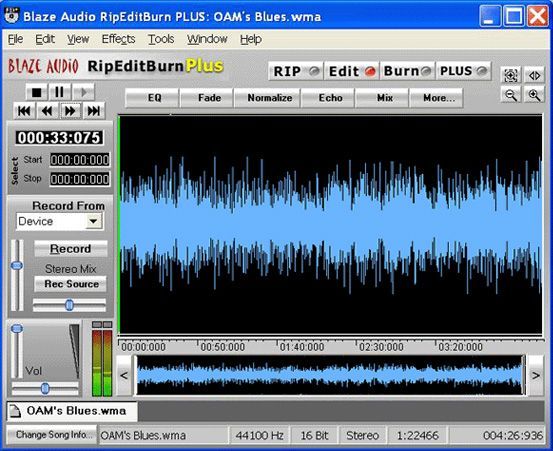Skip to the end of track
The image size is (553, 451).
pos(94,111)
